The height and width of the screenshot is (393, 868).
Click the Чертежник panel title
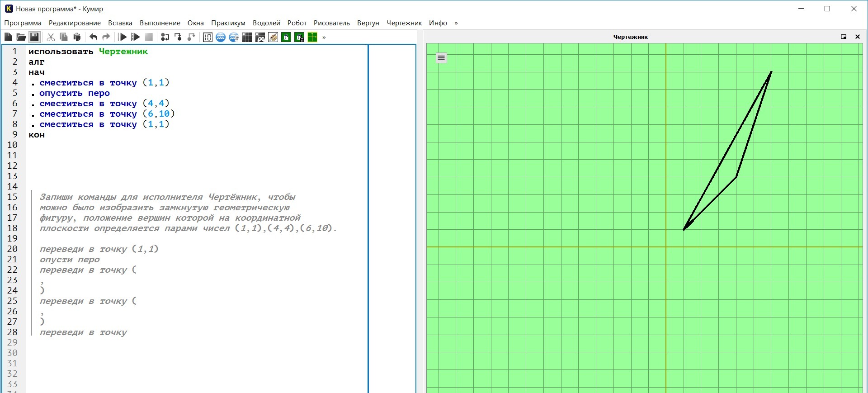[630, 37]
